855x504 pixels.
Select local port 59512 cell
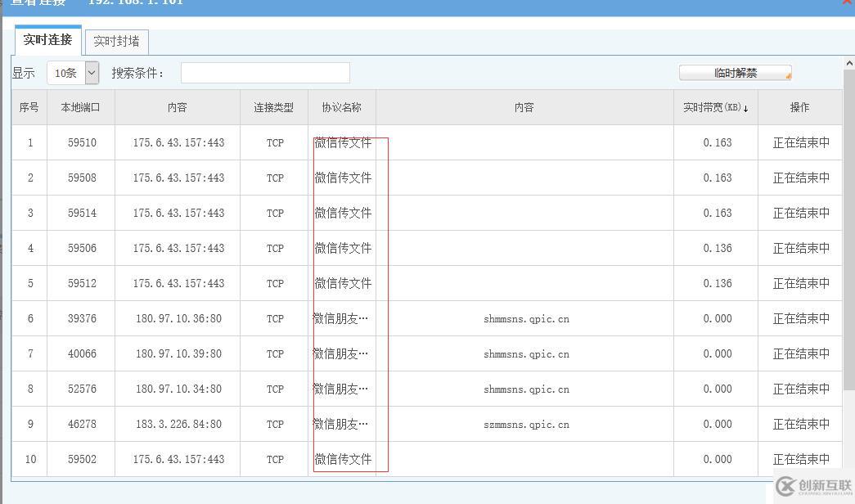82,284
